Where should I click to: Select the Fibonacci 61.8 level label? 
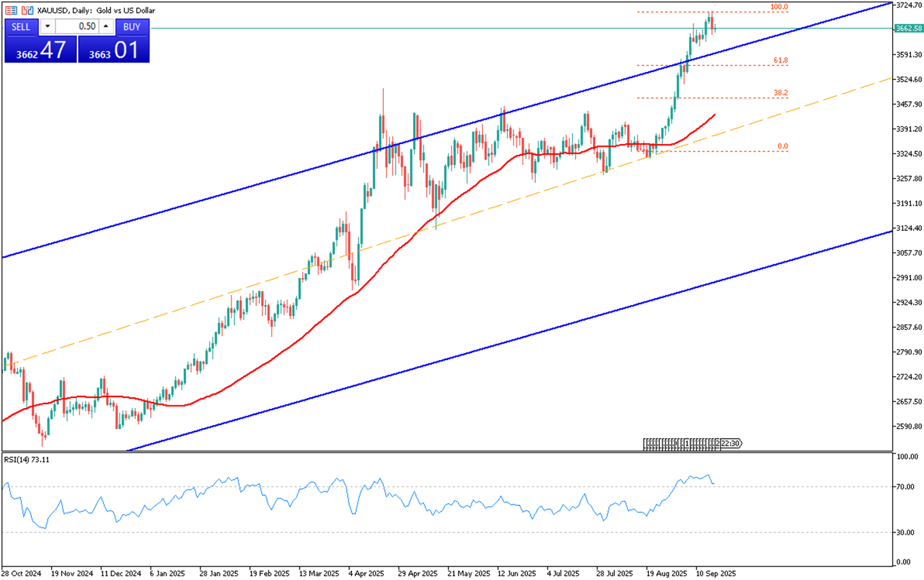[x=781, y=60]
